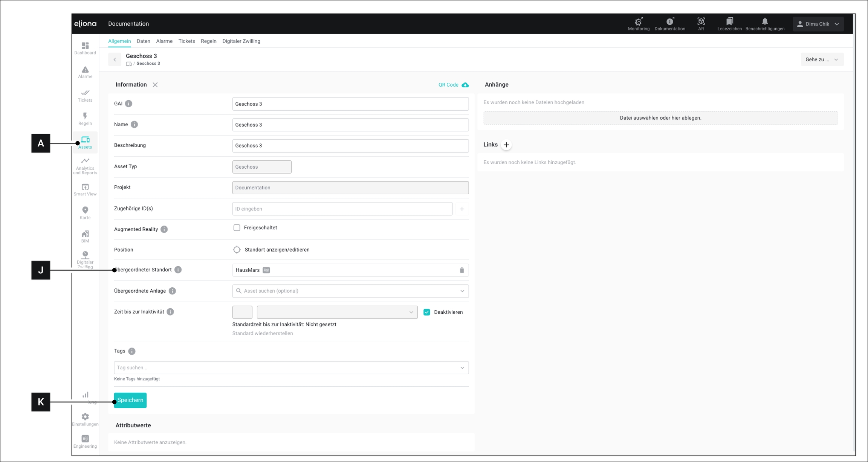Viewport: 868px width, 462px height.
Task: Open Lesezeichen bookmarks icon
Action: [729, 24]
